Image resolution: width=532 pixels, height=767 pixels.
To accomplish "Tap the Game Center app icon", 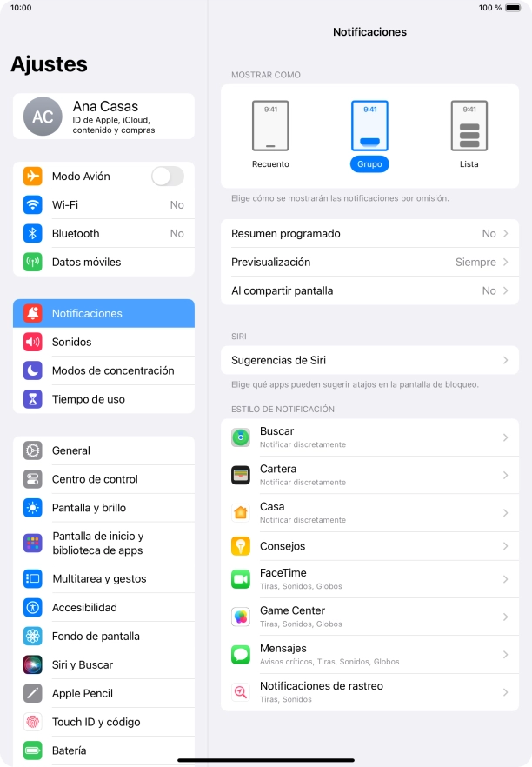I will click(241, 617).
